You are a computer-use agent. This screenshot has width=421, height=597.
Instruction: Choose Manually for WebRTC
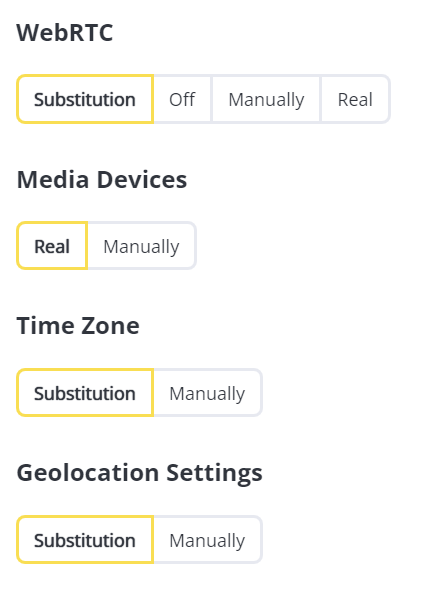[x=266, y=99]
